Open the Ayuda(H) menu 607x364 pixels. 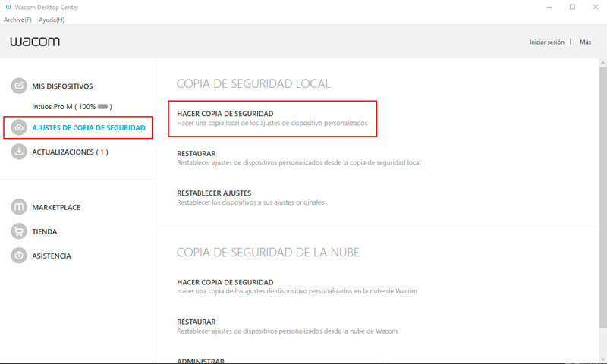(x=52, y=20)
